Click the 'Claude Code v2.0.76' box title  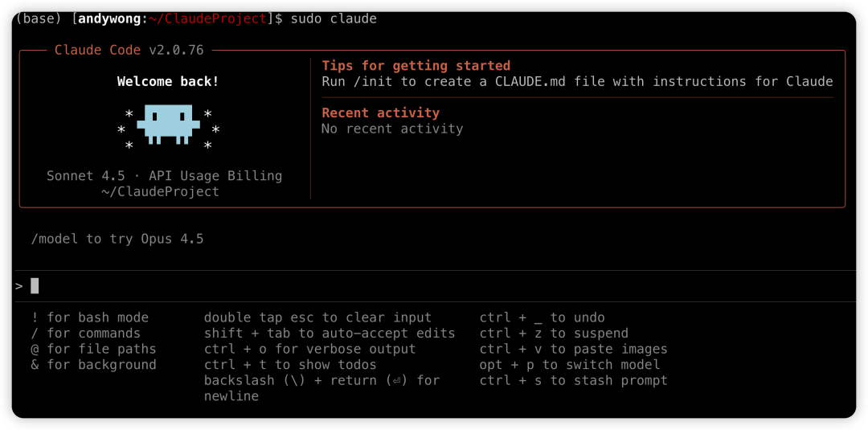click(x=129, y=50)
